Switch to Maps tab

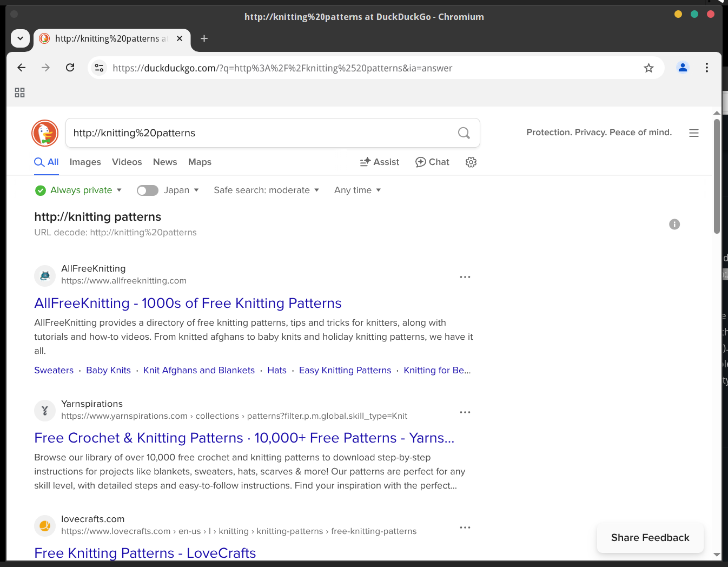point(200,162)
